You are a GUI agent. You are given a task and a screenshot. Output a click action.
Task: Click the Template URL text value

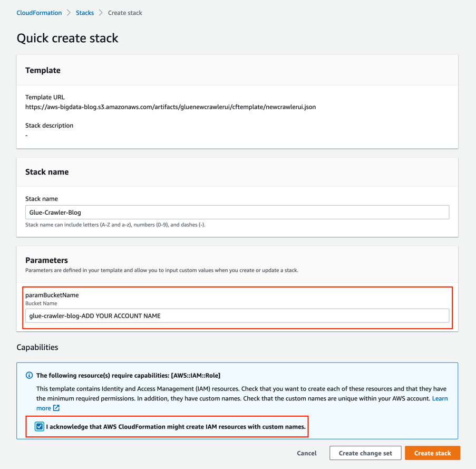pyautogui.click(x=170, y=107)
